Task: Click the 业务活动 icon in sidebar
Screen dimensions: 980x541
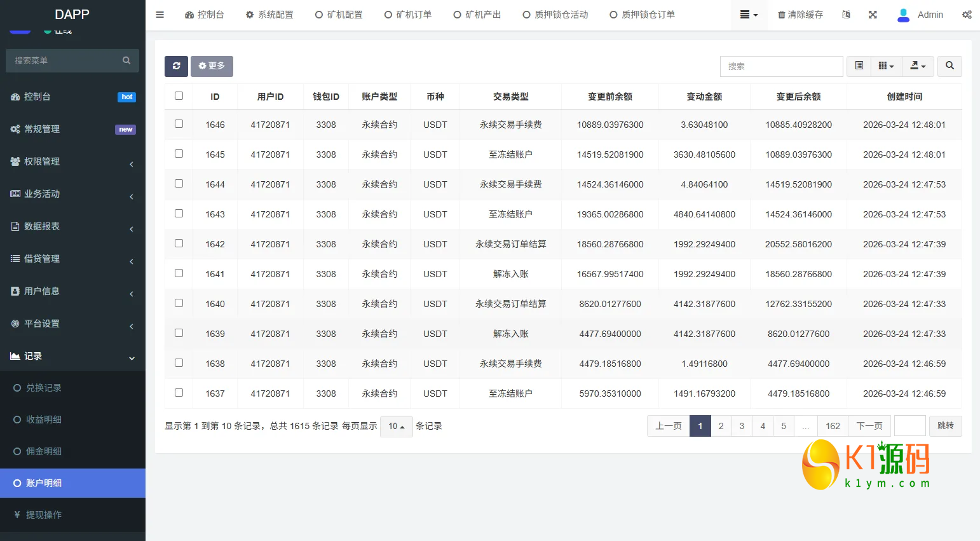Action: pos(15,194)
